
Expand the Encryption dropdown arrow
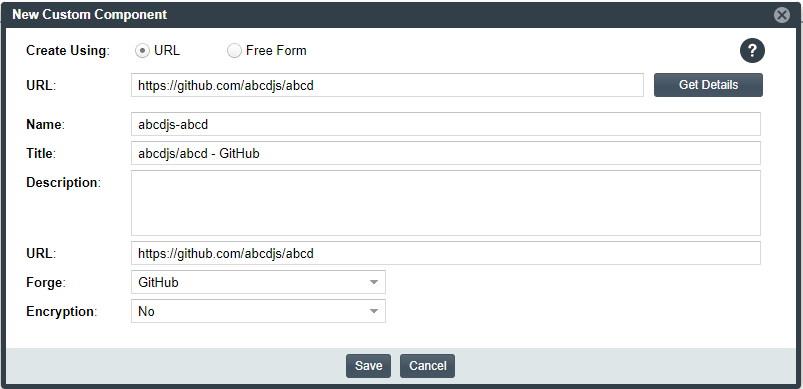coord(374,311)
